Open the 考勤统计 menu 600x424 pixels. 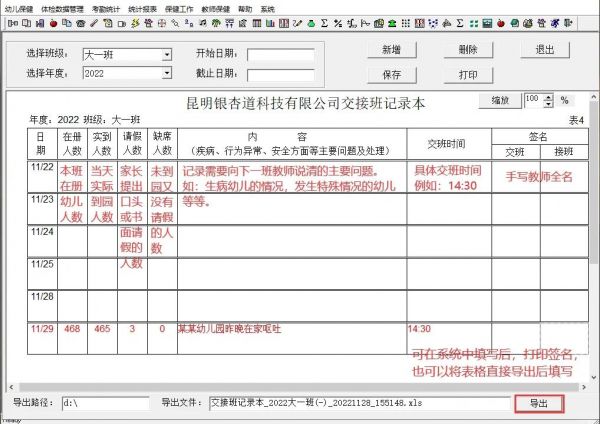click(106, 9)
